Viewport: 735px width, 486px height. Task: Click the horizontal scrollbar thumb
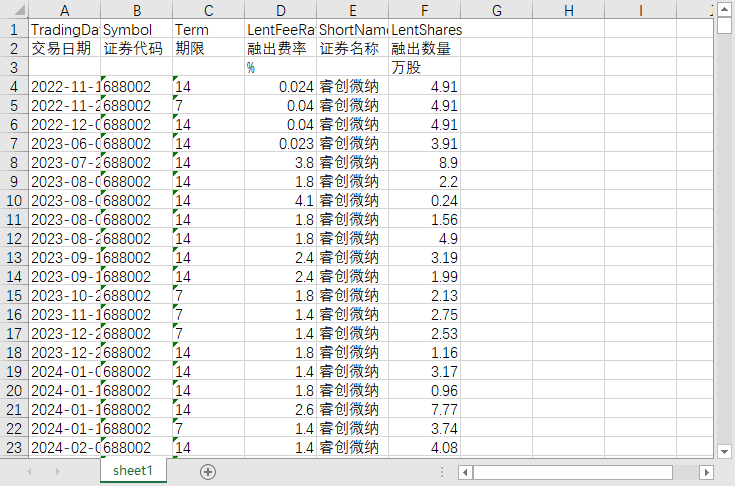coord(573,472)
